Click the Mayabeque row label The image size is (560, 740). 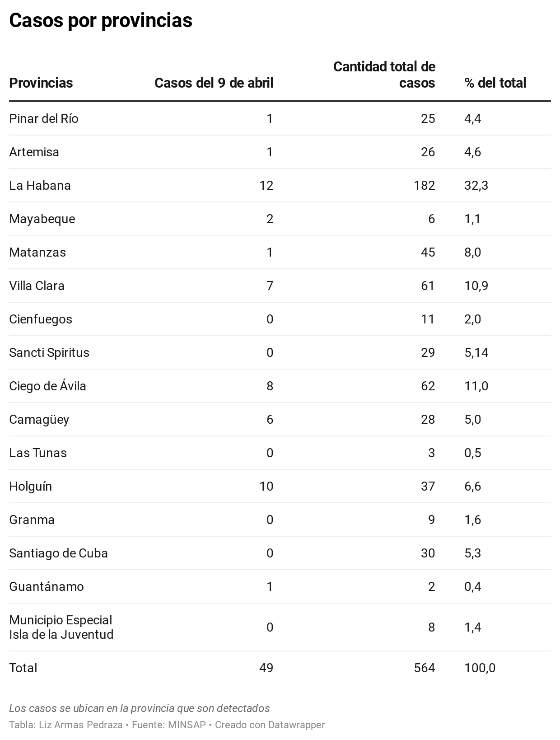42,219
